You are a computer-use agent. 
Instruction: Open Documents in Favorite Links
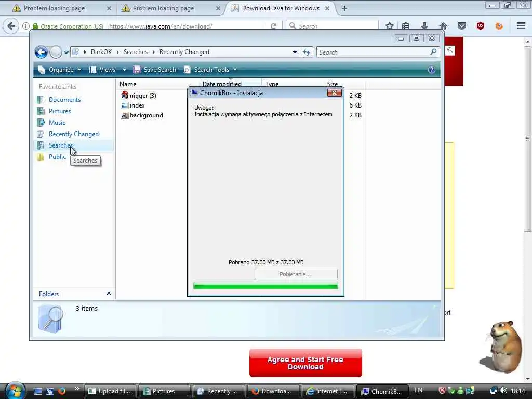[64, 100]
